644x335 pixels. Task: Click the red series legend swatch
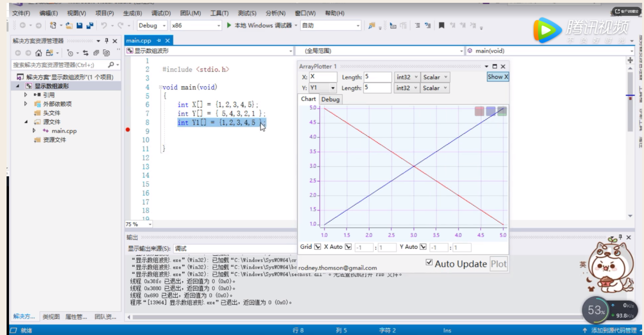coord(480,111)
